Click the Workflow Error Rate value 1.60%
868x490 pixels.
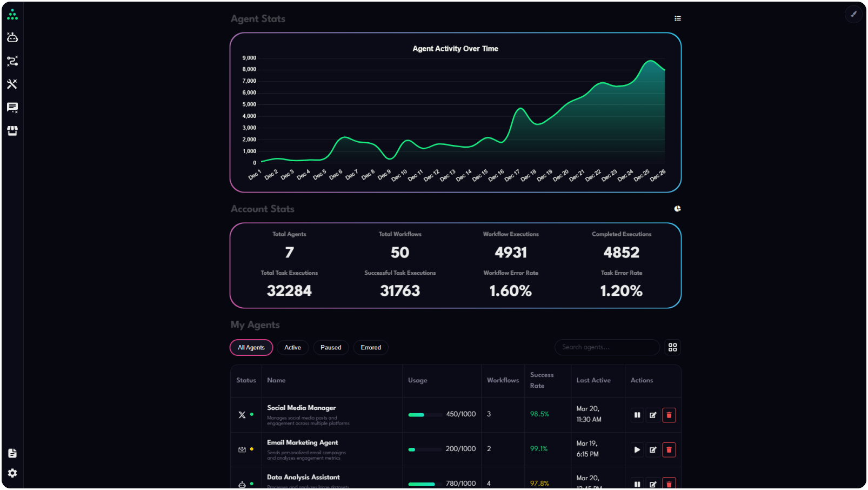(511, 291)
